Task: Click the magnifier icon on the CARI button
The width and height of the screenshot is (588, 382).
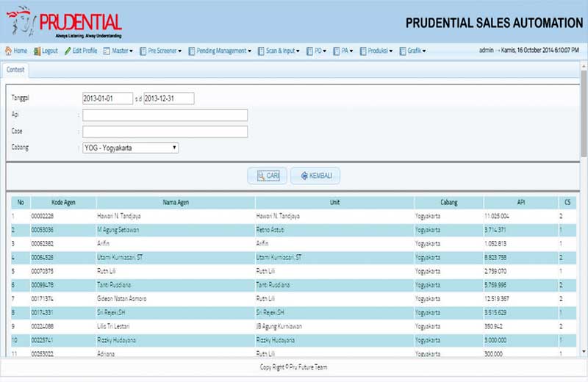Action: pos(260,176)
